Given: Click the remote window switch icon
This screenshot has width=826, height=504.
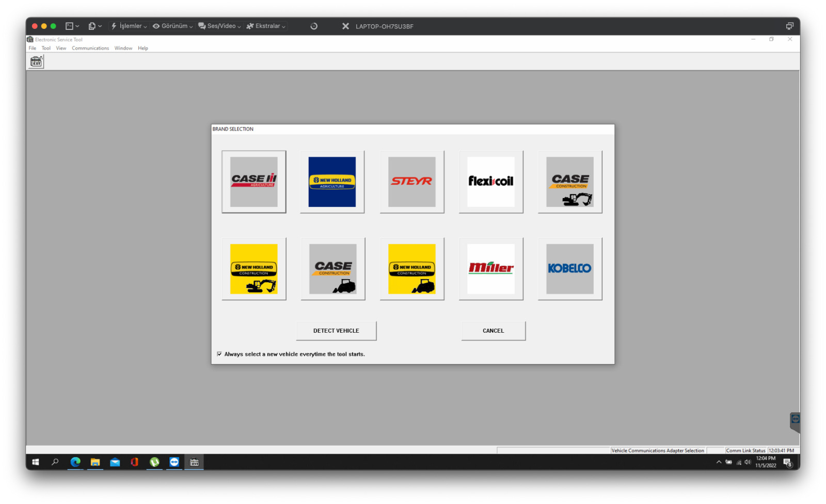Looking at the screenshot, I should 789,26.
